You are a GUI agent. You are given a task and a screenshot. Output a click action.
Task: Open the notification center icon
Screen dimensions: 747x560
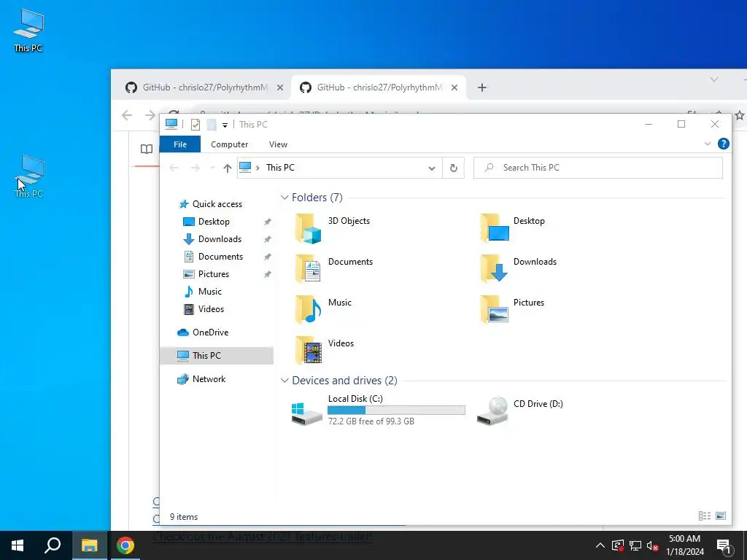pos(724,545)
